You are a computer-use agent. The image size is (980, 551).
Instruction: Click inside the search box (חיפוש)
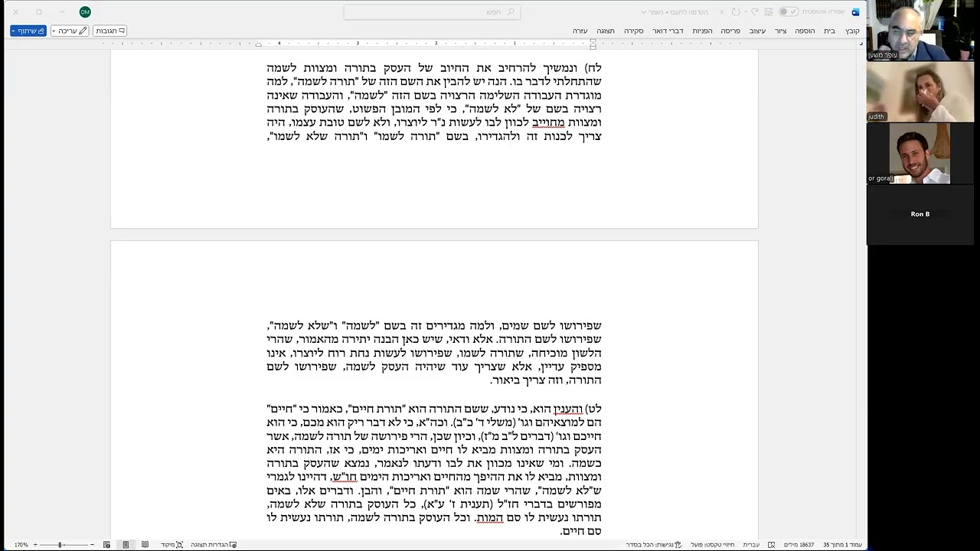pos(432,11)
